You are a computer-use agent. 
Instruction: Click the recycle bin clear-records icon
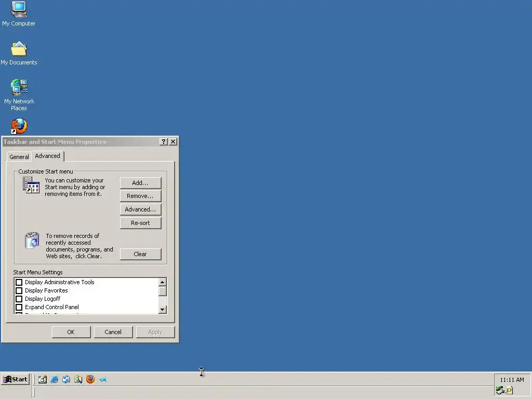(x=32, y=240)
